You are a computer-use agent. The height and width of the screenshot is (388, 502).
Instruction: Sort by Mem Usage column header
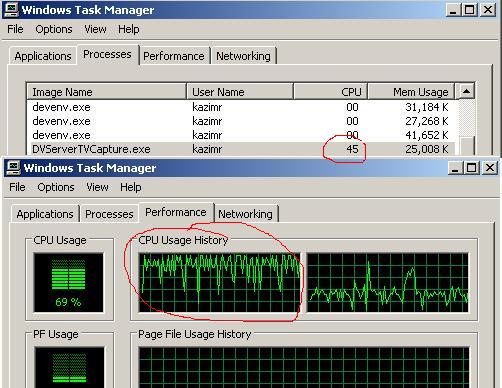(x=411, y=92)
